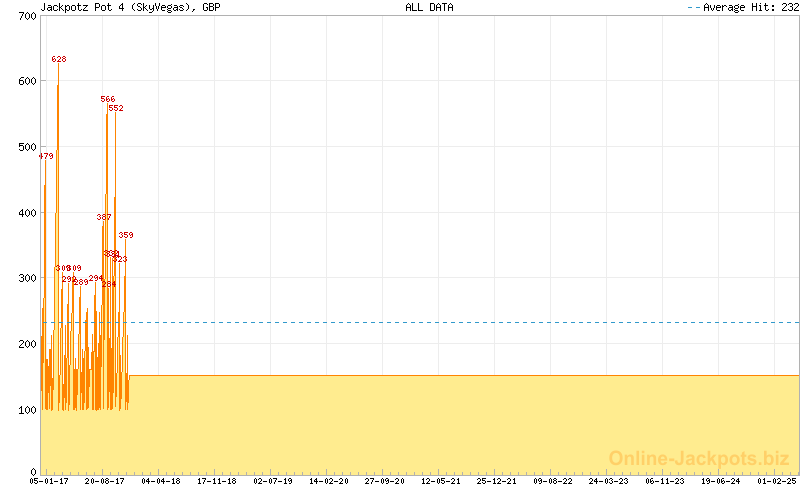Select the 289 peak label
Image resolution: width=800 pixels, height=490 pixels.
tap(81, 283)
